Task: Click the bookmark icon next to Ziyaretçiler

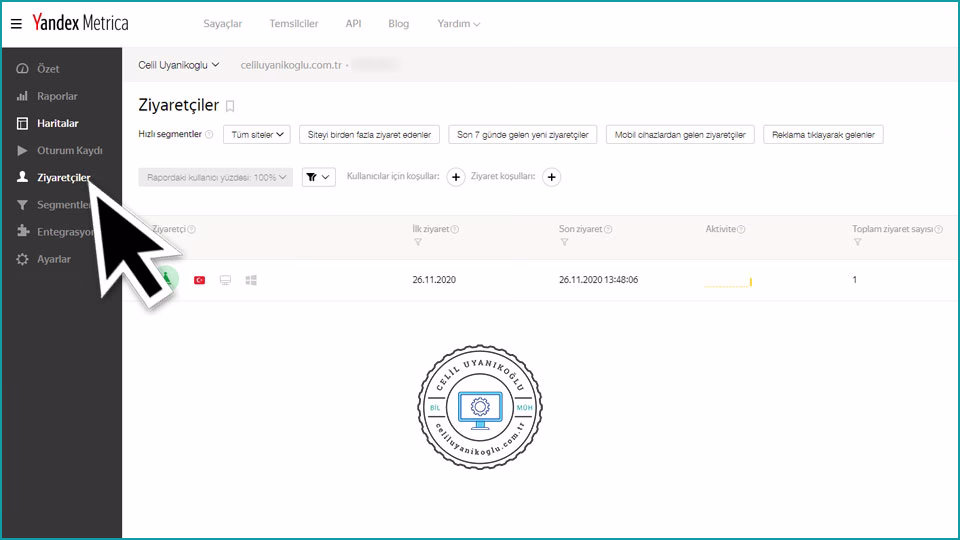Action: 230,106
